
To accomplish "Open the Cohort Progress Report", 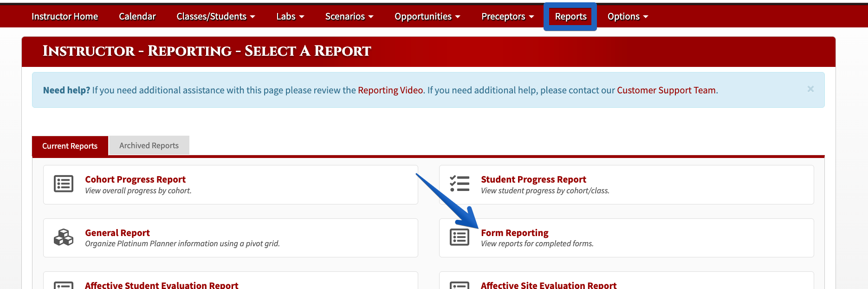I will click(x=135, y=179).
